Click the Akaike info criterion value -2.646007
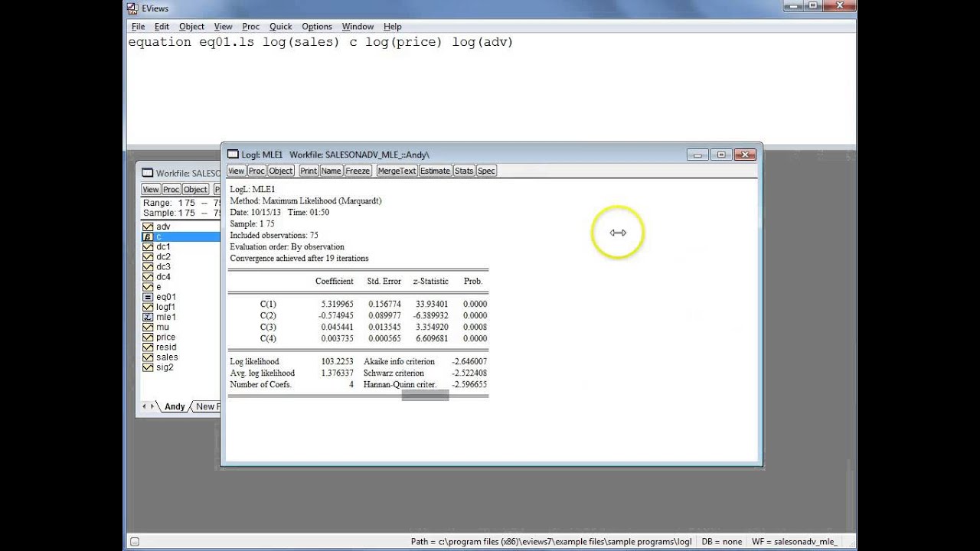 click(469, 361)
